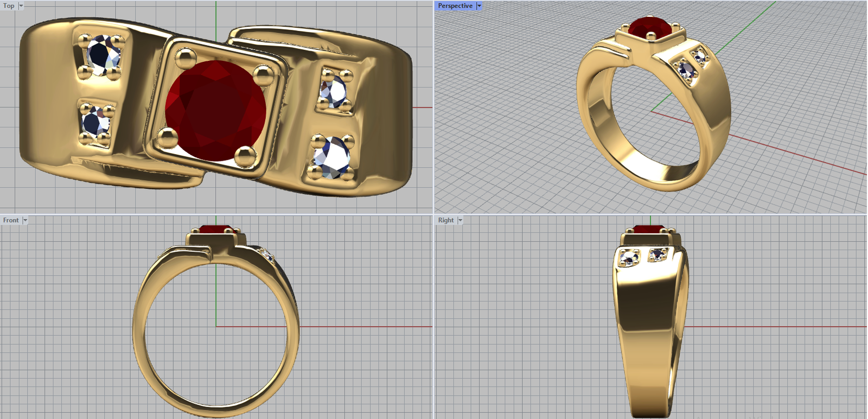868x419 pixels.
Task: Click the Top viewport title label
Action: pyautogui.click(x=9, y=6)
